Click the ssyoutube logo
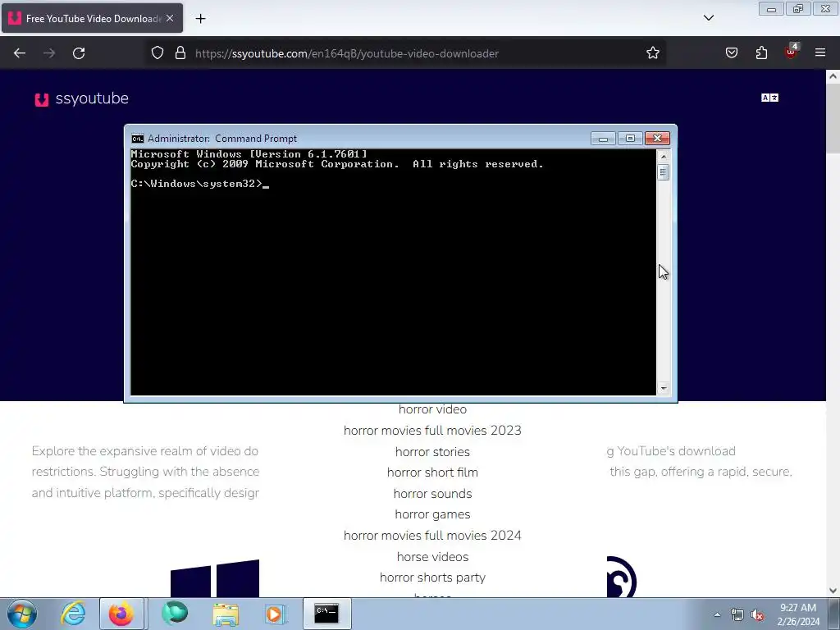This screenshot has height=630, width=840. (81, 98)
